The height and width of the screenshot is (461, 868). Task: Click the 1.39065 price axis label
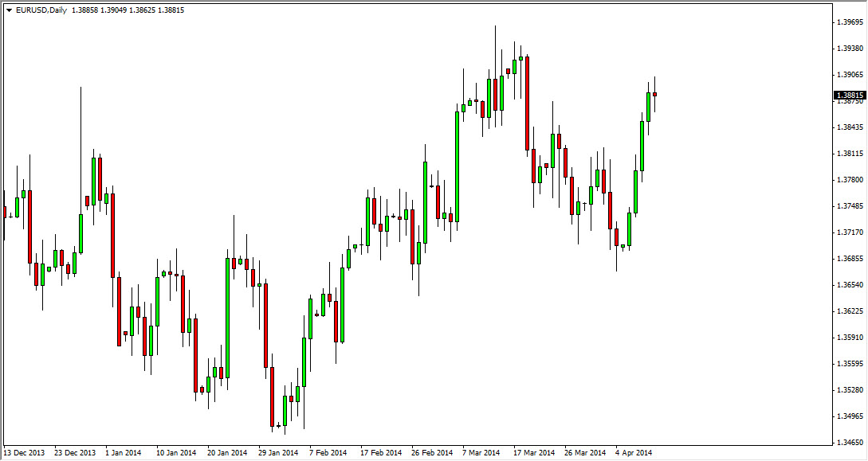pos(850,75)
